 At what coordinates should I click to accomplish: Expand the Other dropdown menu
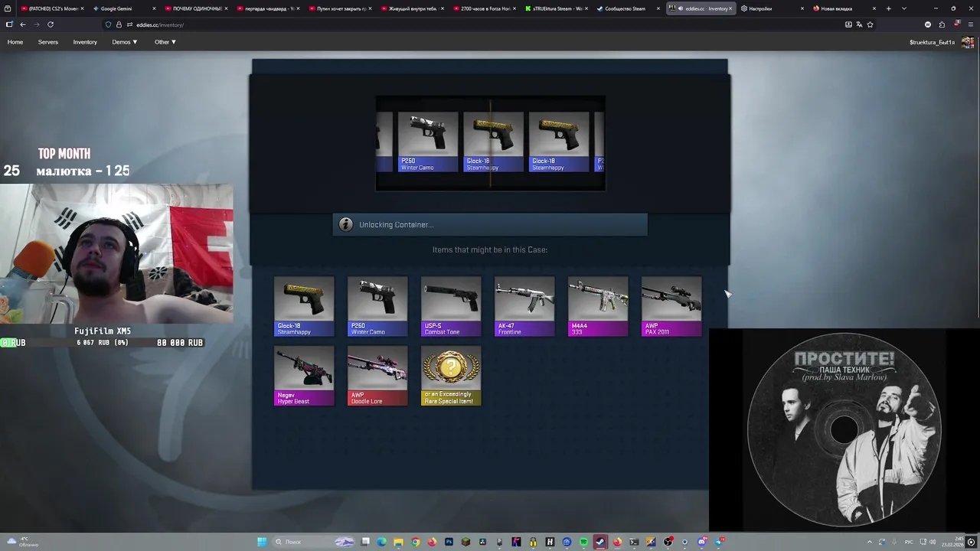coord(165,42)
